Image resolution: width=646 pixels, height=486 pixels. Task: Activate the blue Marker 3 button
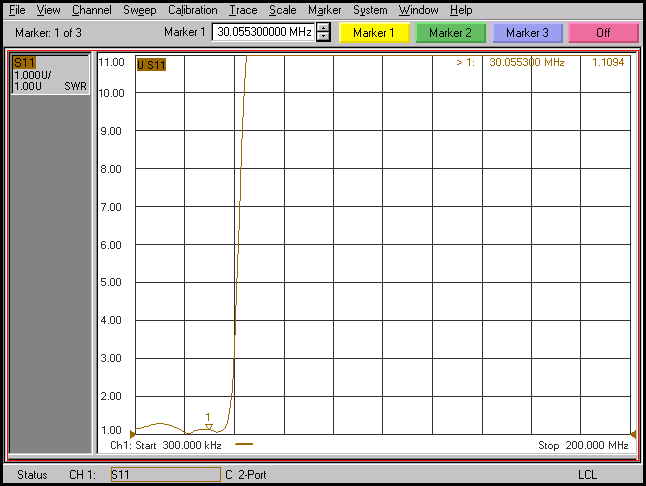[x=527, y=33]
